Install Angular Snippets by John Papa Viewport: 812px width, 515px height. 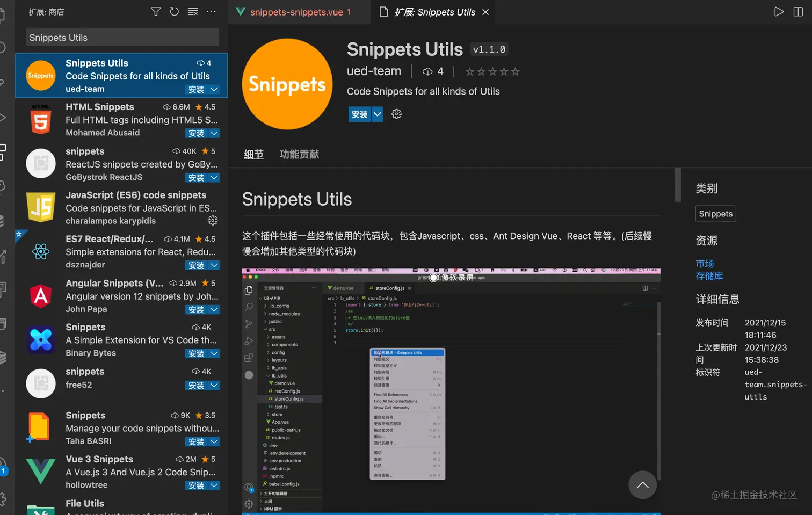pos(196,309)
